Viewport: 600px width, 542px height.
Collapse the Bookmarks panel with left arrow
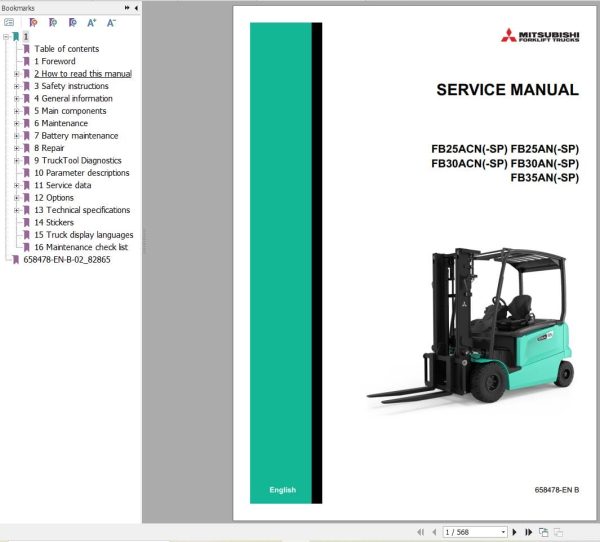click(136, 8)
